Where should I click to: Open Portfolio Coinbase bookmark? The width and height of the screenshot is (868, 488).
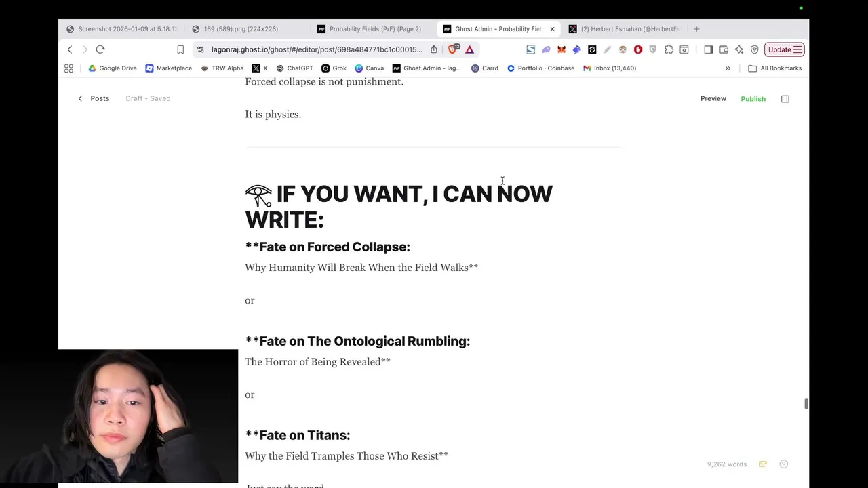[x=540, y=68]
